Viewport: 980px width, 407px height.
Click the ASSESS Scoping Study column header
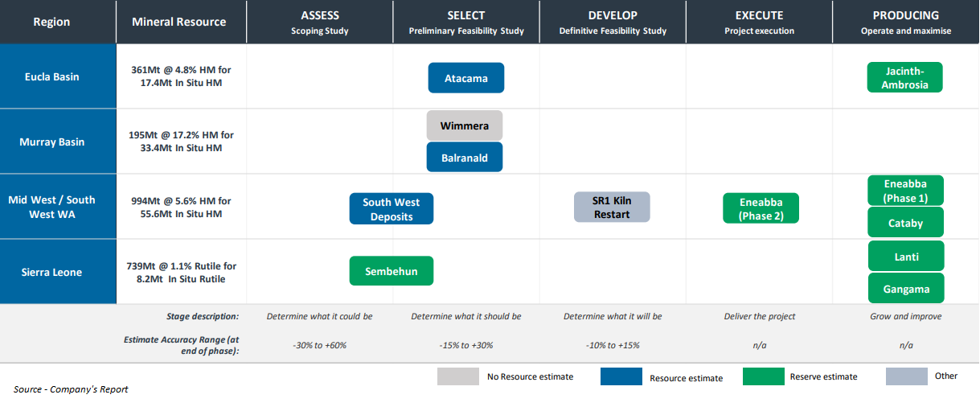pos(319,22)
